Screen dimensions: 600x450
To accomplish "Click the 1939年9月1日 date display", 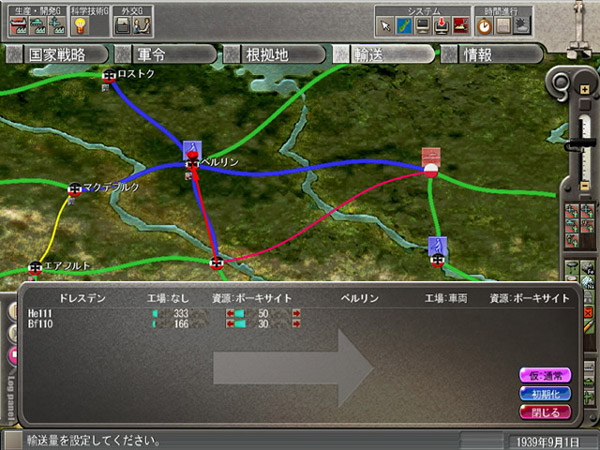I will click(x=548, y=442).
